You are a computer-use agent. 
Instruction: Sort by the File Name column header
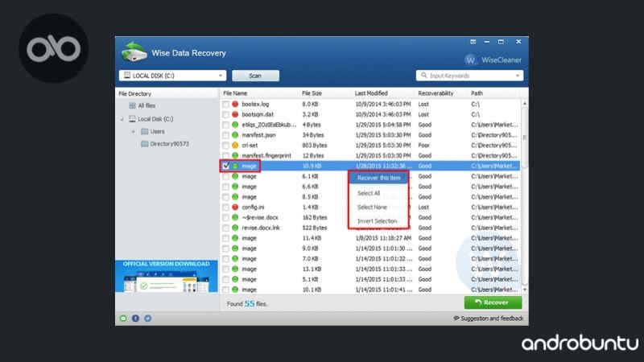pyautogui.click(x=235, y=93)
